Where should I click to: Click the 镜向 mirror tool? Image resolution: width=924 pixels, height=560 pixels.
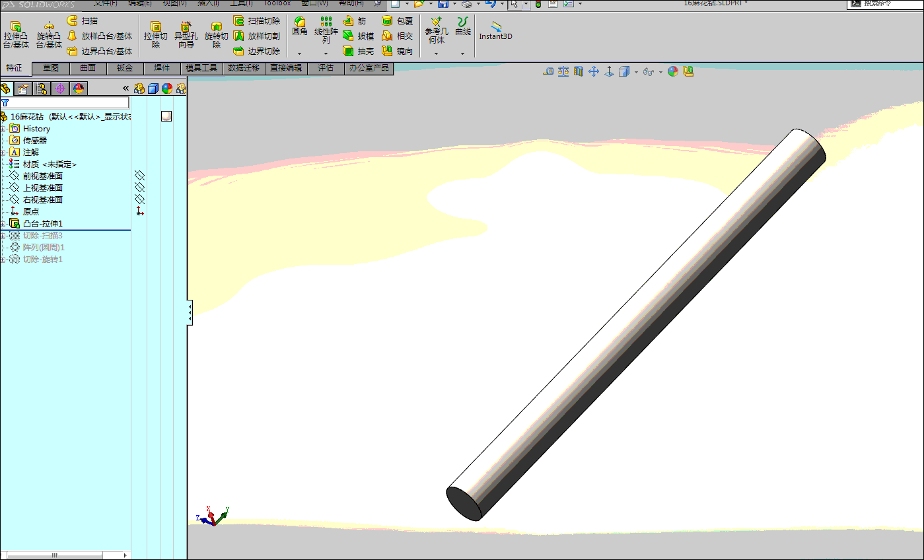[398, 51]
